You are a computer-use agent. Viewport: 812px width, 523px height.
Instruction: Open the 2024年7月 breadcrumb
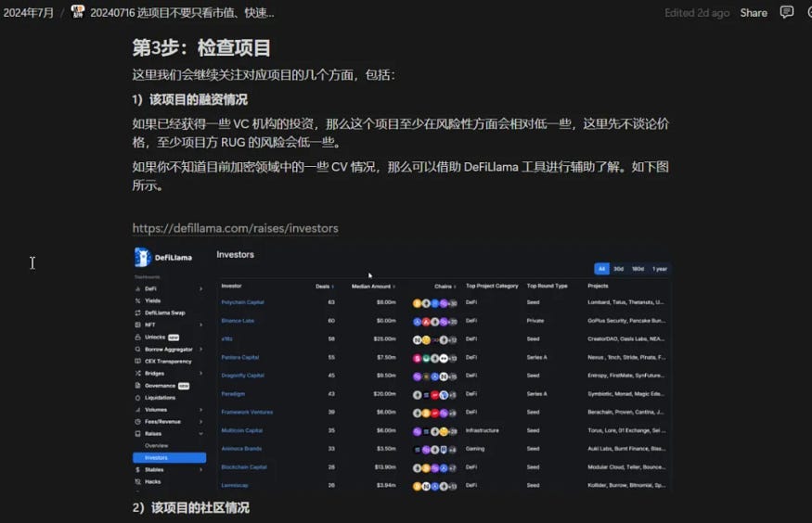[29, 12]
